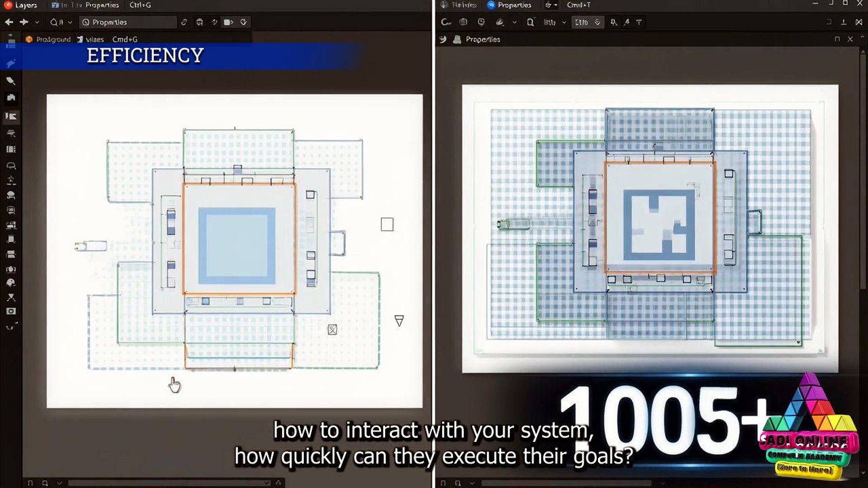868x488 pixels.
Task: Click the Cmd+T label in the right window
Action: (x=578, y=5)
